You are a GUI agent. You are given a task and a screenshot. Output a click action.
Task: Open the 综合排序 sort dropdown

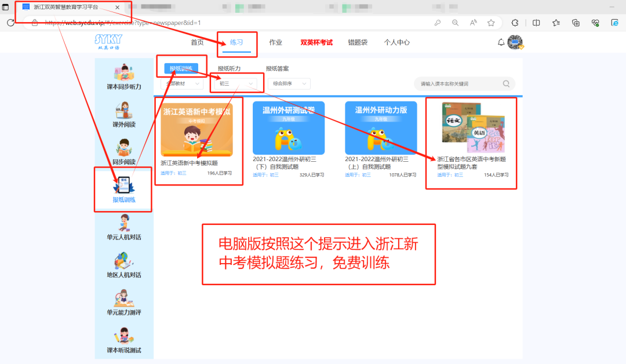tap(289, 83)
